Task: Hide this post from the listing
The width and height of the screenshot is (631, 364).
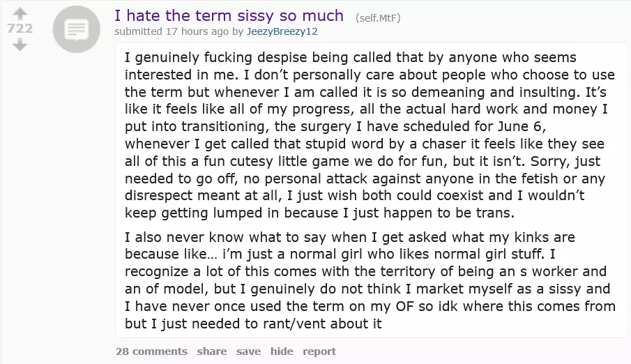Action: [x=282, y=351]
